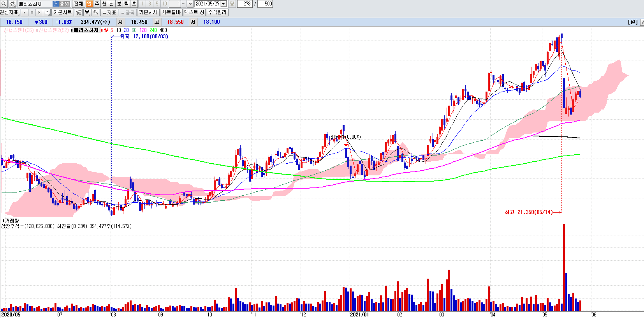Viewport: 644px width, 318px height.
Task: Open 수식관리 formula management
Action: [217, 12]
